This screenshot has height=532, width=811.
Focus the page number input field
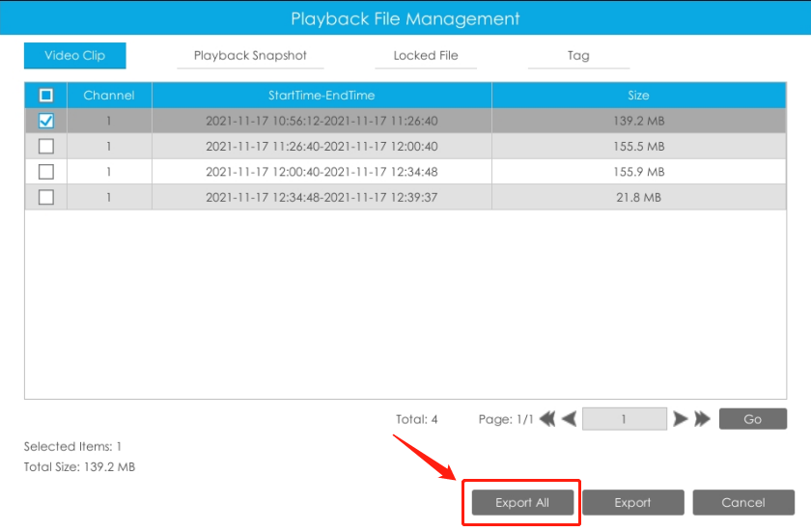pos(625,419)
